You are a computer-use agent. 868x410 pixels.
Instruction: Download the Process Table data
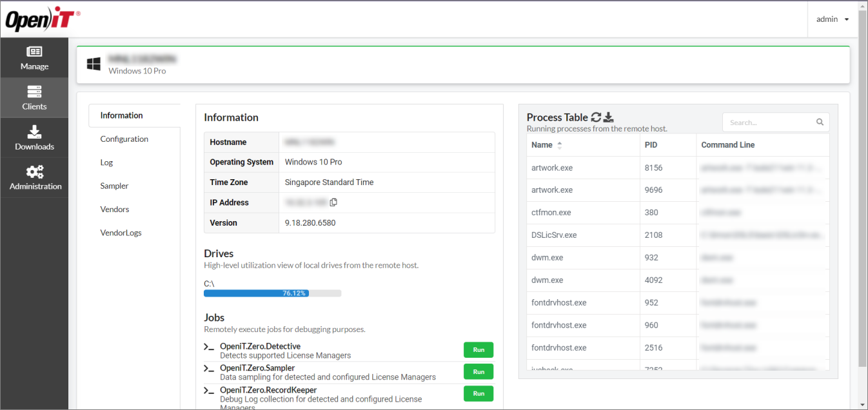click(608, 117)
